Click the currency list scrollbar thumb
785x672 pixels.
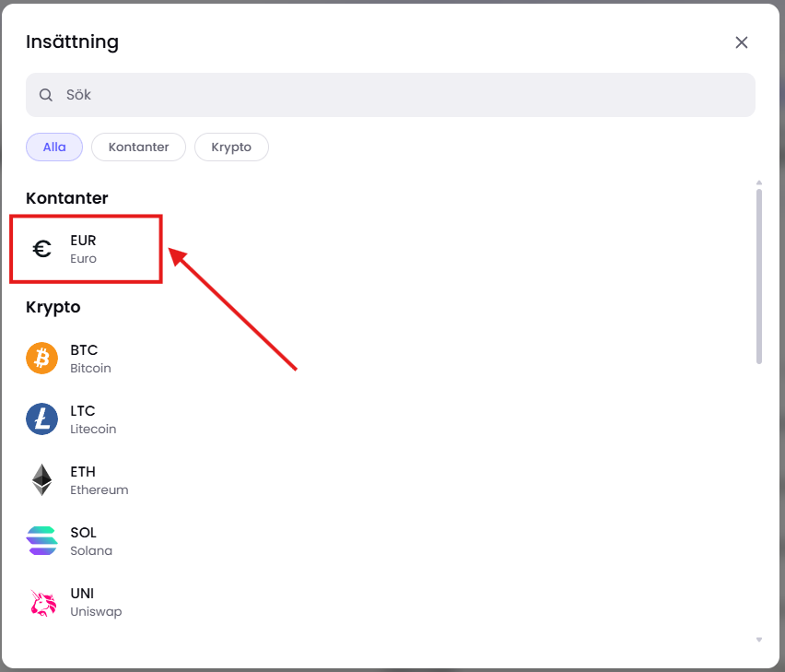(x=759, y=277)
